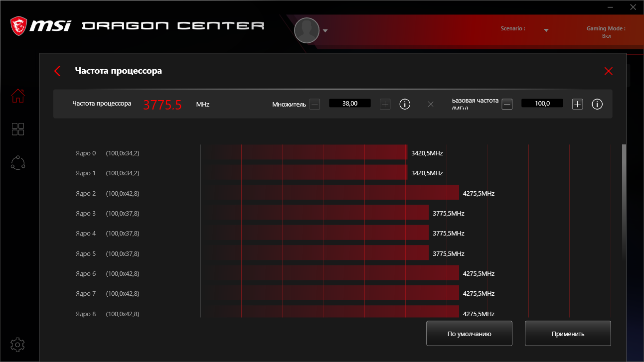Toggle Gaming Mode (Вкл)

point(606,36)
